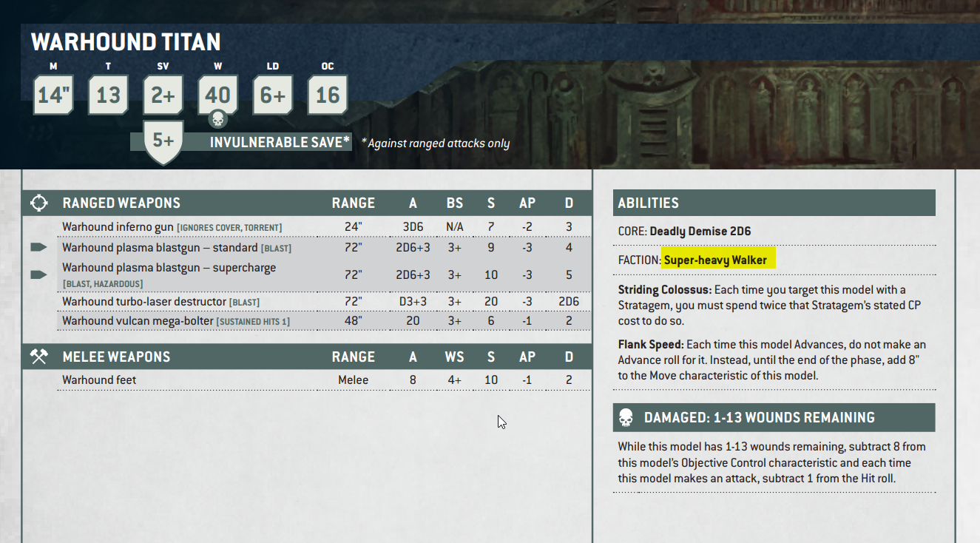This screenshot has width=980, height=543.
Task: Select the Toughness stat box showing 13
Action: coord(108,95)
